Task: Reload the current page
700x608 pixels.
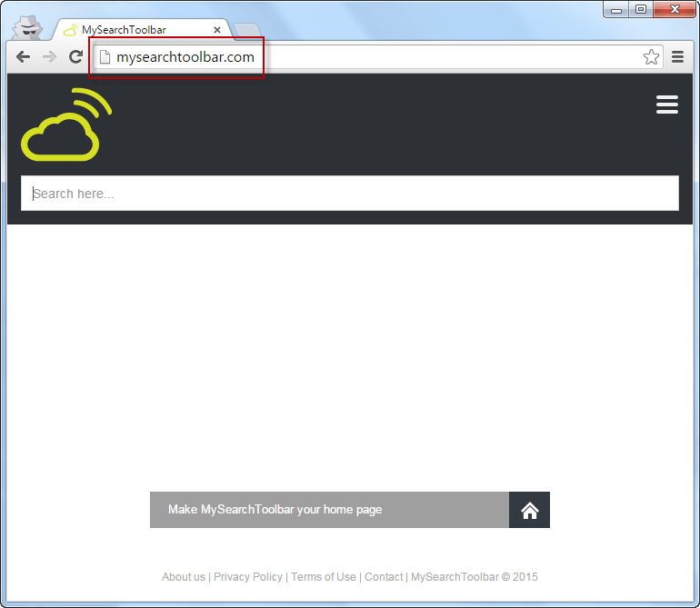Action: tap(75, 56)
